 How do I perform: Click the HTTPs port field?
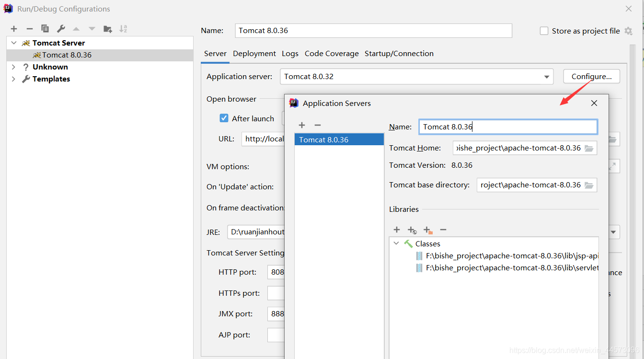[x=276, y=293]
